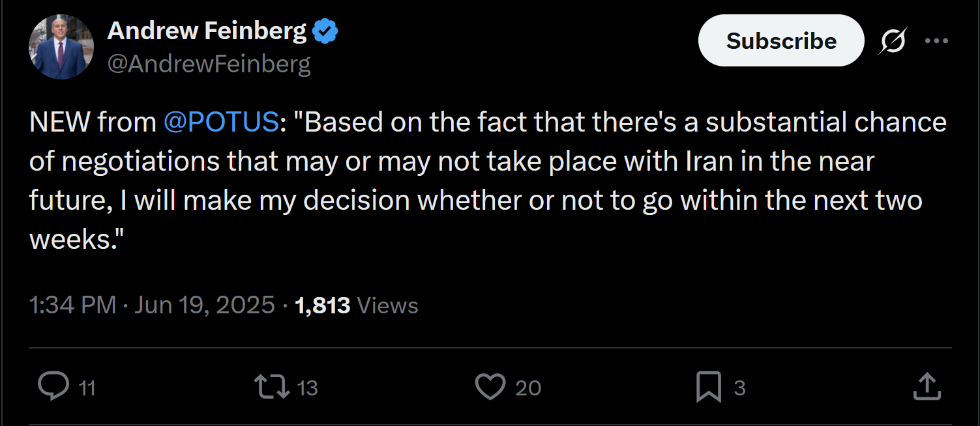980x426 pixels.
Task: View the 1,813 Views analytics
Action: (x=357, y=305)
